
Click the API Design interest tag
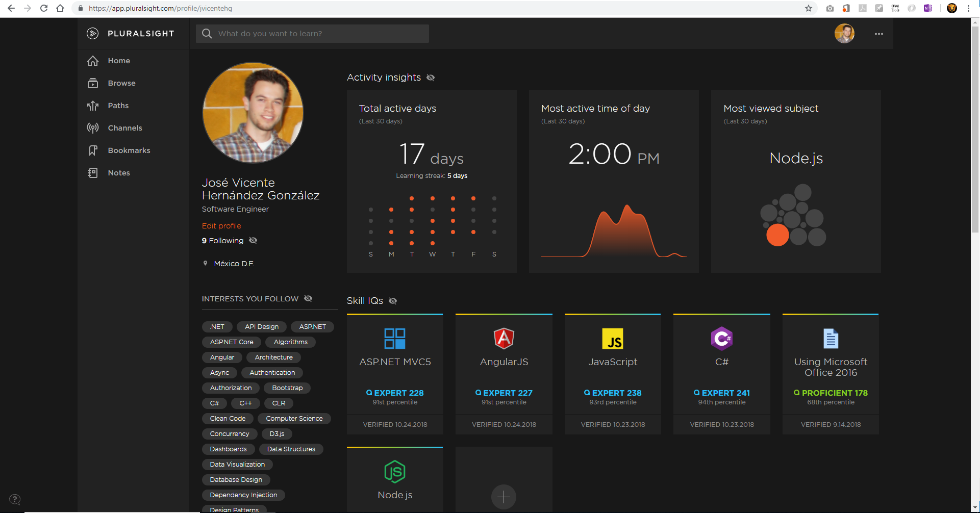coord(262,327)
